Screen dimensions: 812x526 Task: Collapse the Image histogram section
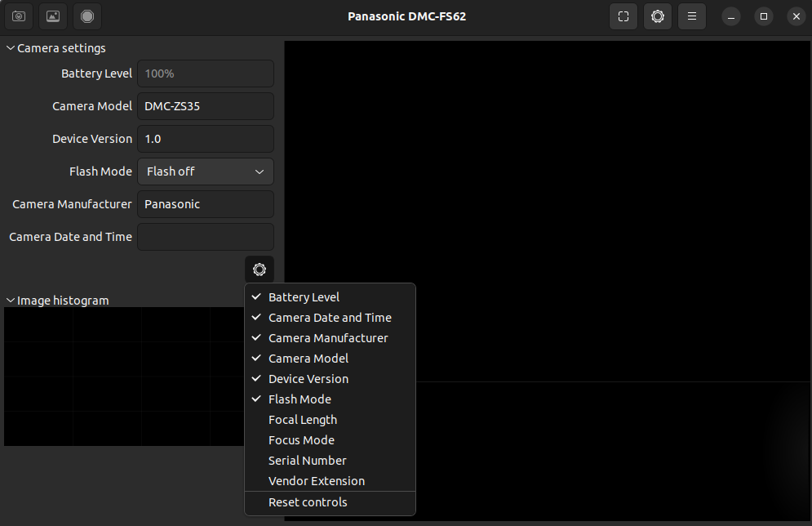pyautogui.click(x=57, y=301)
